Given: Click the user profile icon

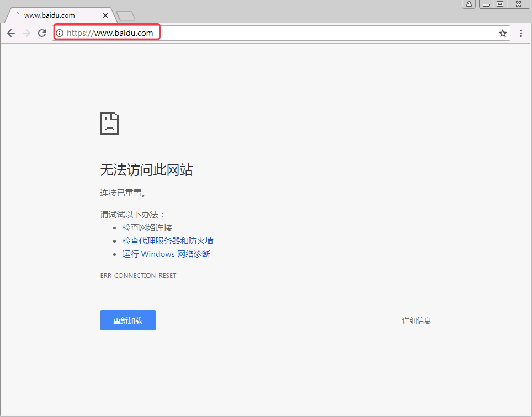Looking at the screenshot, I should click(469, 4).
